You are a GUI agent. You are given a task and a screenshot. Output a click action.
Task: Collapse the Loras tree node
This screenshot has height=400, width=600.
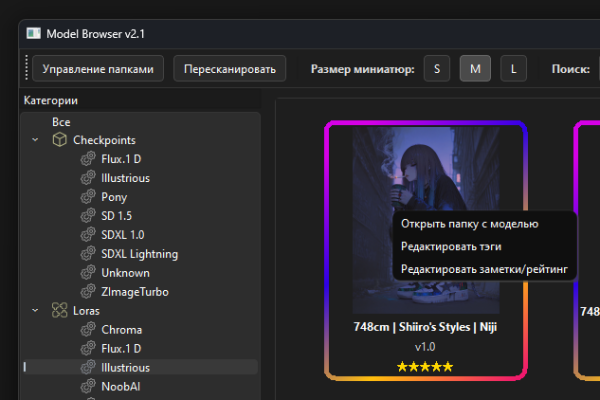pos(35,310)
